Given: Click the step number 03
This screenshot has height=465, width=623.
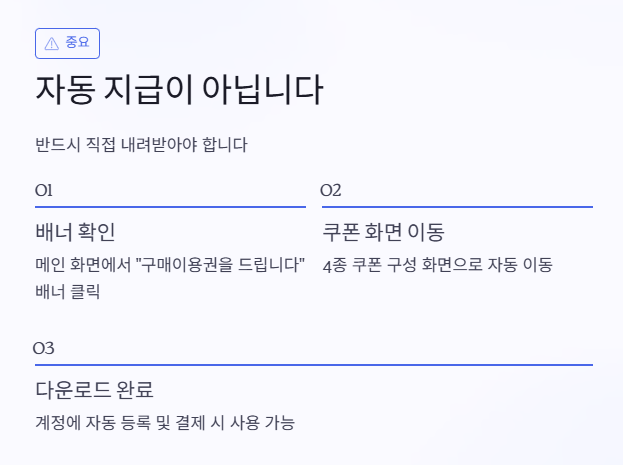Looking at the screenshot, I should point(44,348).
